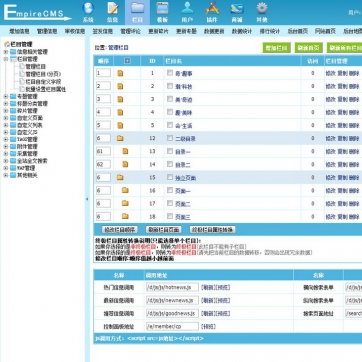The width and height of the screenshot is (362, 362).
Task: Open the 信息 (Info) top navigation icon
Action: pos(113,12)
